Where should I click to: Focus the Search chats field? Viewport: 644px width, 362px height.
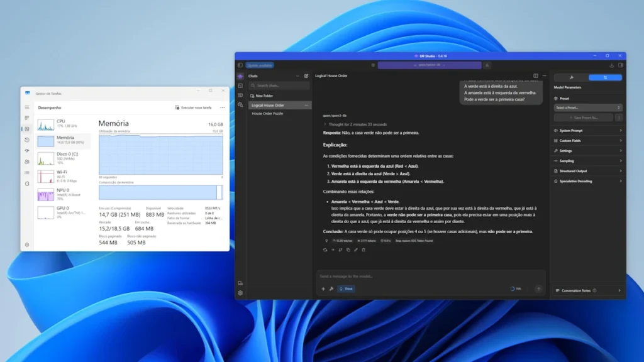click(279, 85)
